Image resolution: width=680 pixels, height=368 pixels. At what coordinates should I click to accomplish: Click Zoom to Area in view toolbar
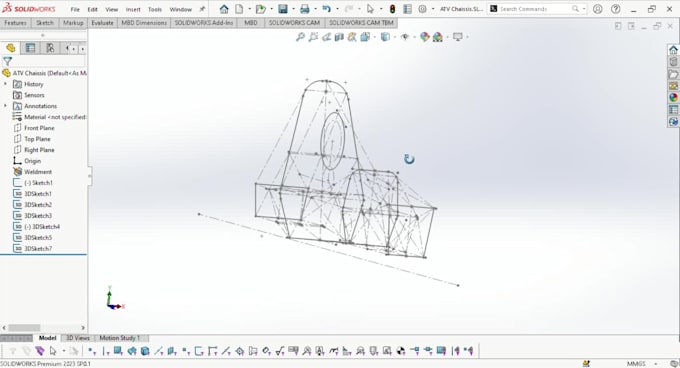pos(313,37)
